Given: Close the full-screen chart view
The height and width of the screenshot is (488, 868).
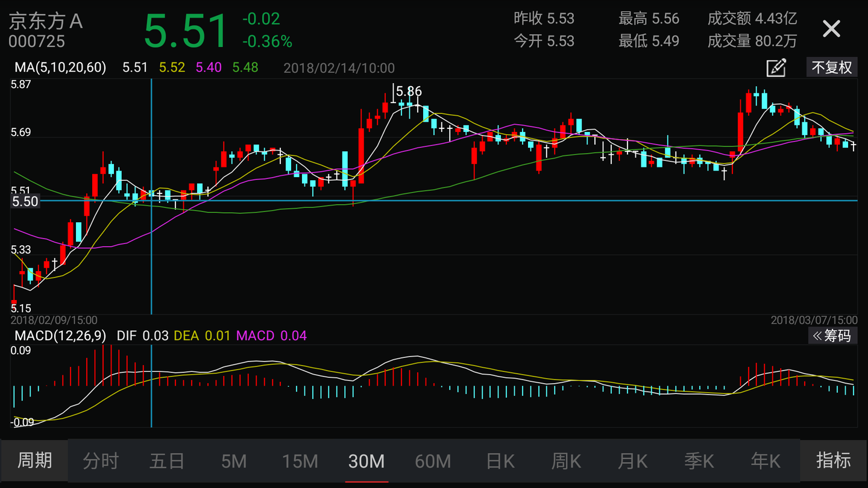Looking at the screenshot, I should [831, 28].
